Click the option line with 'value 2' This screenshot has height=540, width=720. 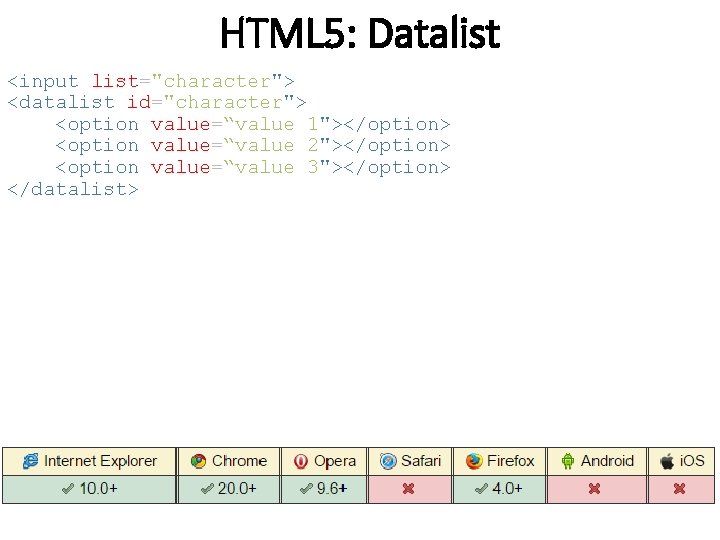pos(253,146)
